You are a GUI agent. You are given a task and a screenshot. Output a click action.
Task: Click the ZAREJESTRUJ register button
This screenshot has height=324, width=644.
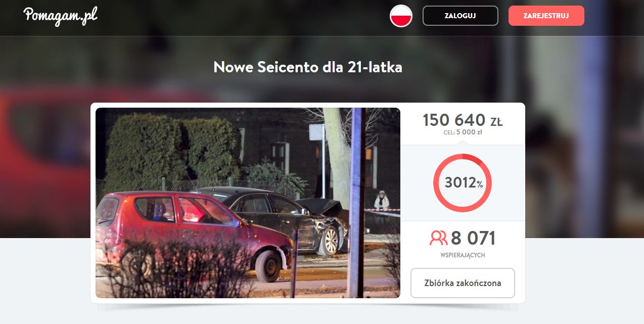(546, 16)
